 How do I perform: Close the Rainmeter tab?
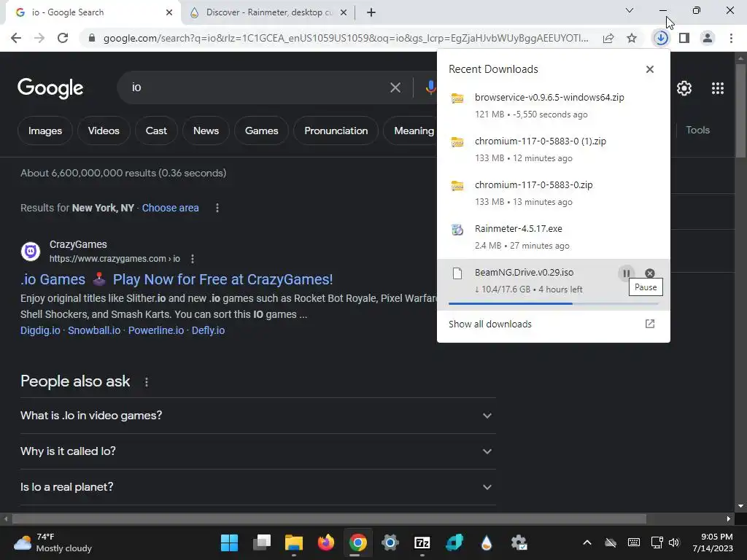pos(344,12)
